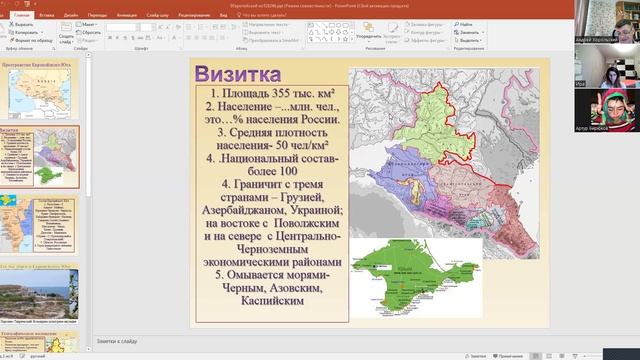Open the Буфер обмена dialog launcher

coord(54,49)
